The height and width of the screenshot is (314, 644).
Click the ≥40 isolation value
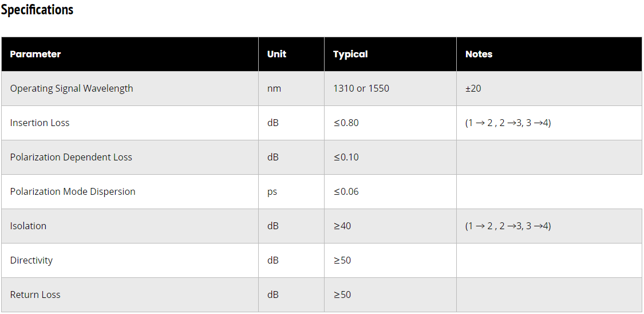342,226
